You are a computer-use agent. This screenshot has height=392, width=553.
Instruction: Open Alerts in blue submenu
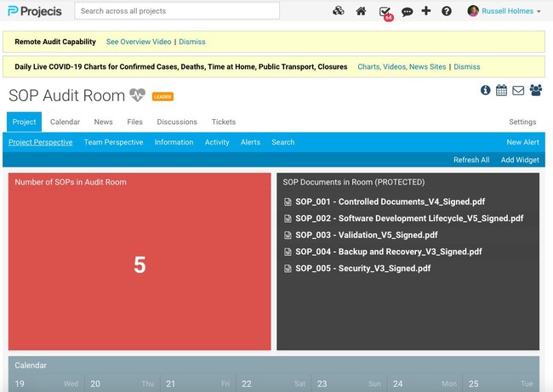pos(250,142)
